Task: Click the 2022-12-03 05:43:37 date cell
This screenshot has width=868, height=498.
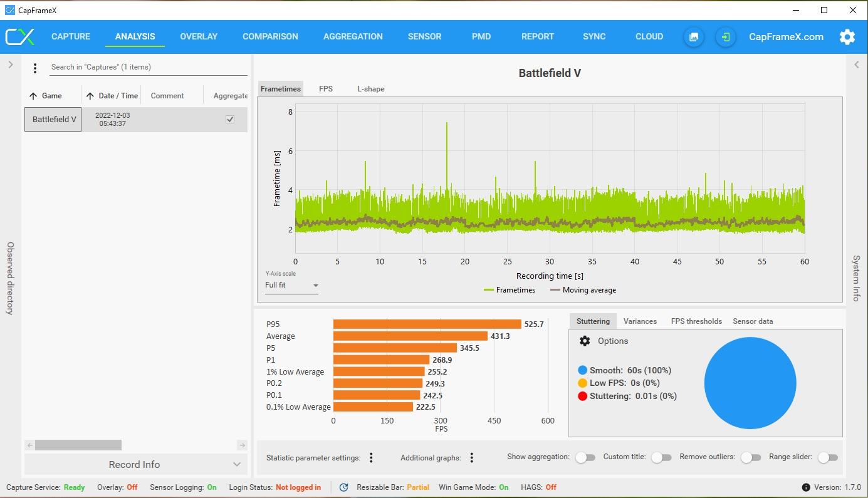Action: [113, 120]
